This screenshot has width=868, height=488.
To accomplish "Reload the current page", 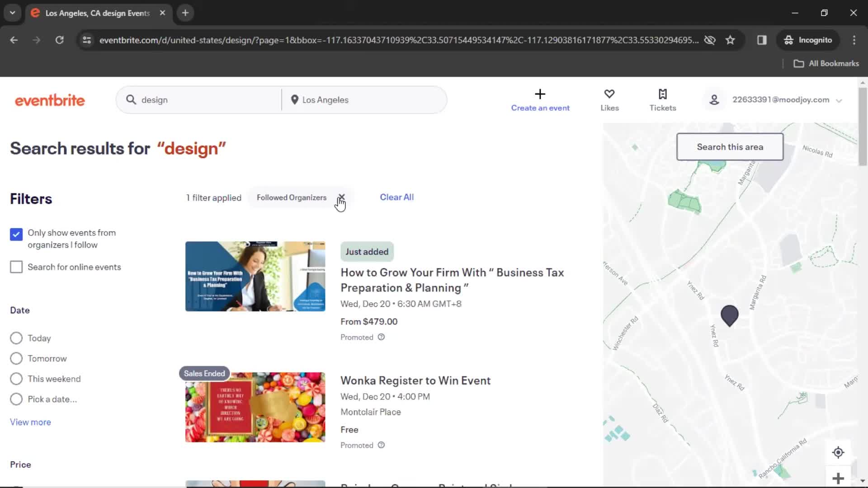I will click(x=59, y=40).
